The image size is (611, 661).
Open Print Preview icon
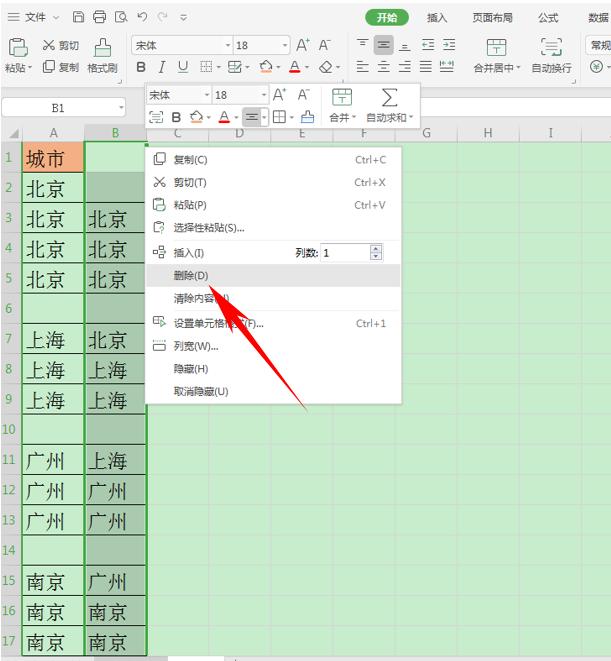pyautogui.click(x=121, y=17)
